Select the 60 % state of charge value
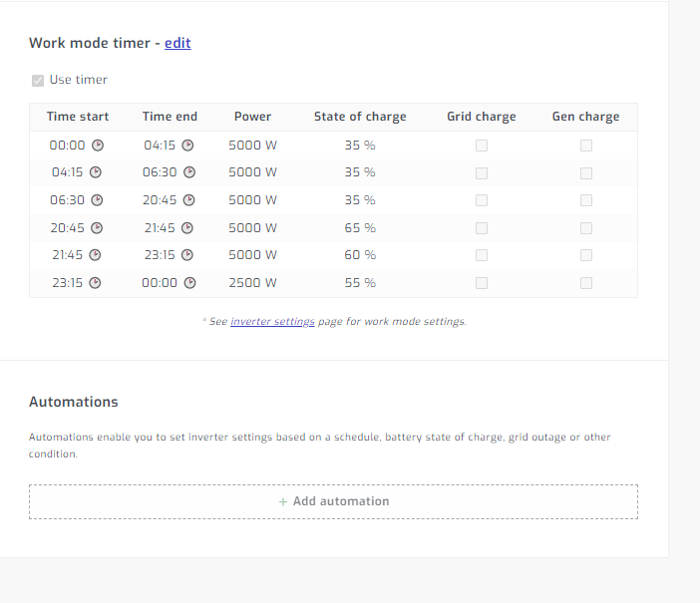The width and height of the screenshot is (700, 603). click(360, 255)
